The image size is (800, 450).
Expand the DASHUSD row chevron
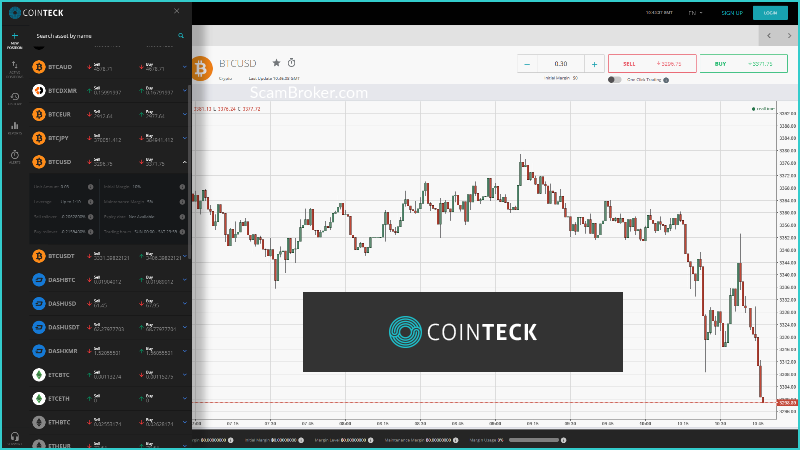click(185, 303)
